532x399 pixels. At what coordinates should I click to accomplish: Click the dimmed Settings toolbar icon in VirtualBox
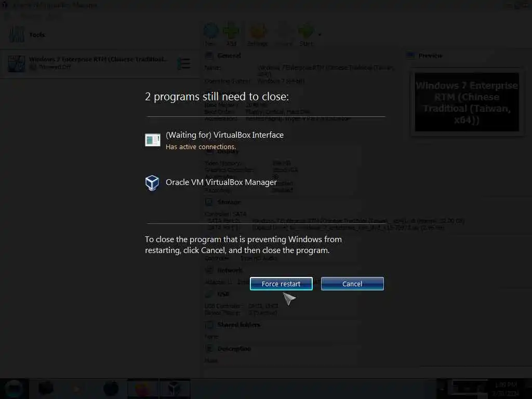pyautogui.click(x=258, y=35)
